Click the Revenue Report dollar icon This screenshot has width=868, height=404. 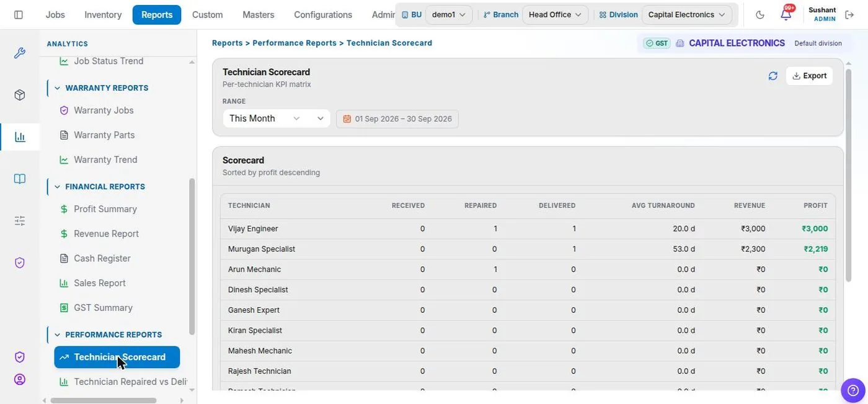point(64,234)
